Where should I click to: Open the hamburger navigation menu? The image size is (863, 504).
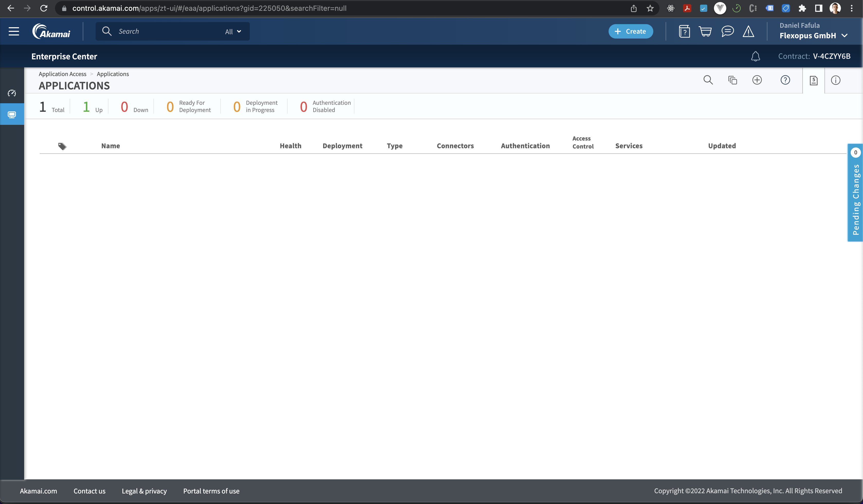[x=14, y=31]
